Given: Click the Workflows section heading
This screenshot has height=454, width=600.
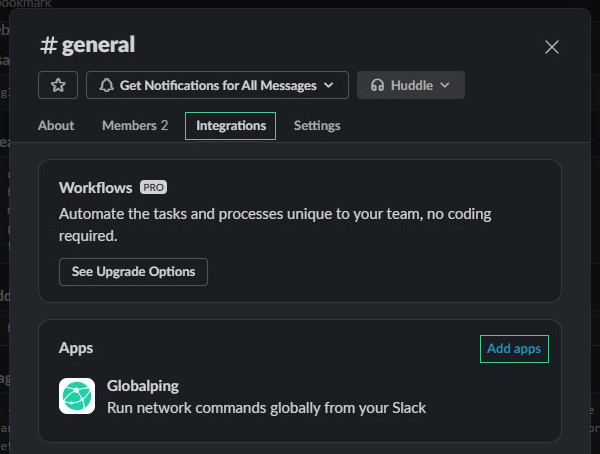Looking at the screenshot, I should [96, 187].
